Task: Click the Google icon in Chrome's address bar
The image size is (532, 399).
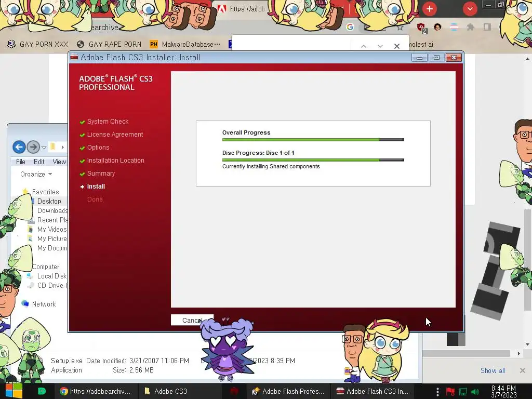Action: (350, 27)
